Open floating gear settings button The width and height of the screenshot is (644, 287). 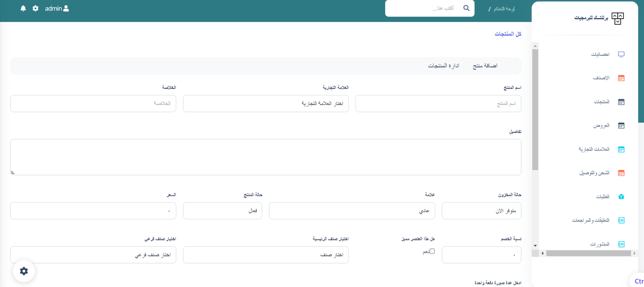click(x=24, y=271)
